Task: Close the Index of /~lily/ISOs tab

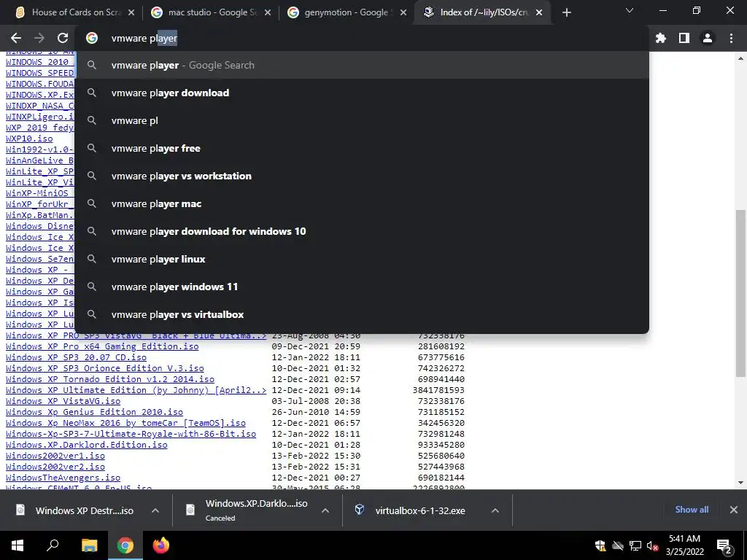Action: (539, 12)
